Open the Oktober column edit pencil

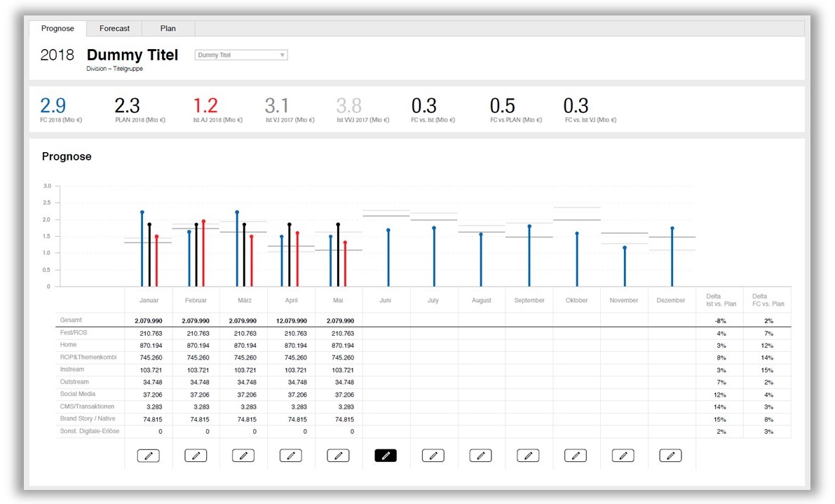click(576, 456)
